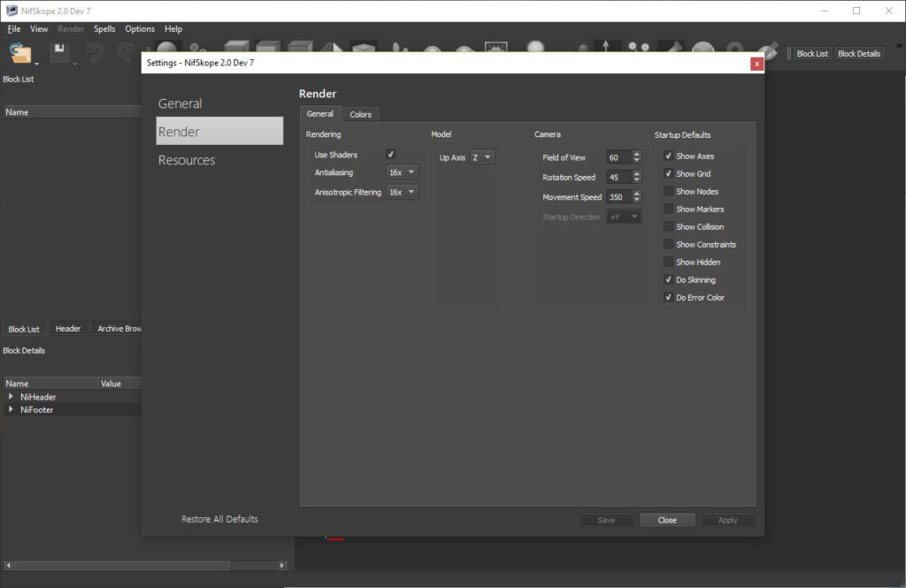Uncheck the Show Grid checkbox
This screenshot has width=906, height=588.
click(669, 173)
